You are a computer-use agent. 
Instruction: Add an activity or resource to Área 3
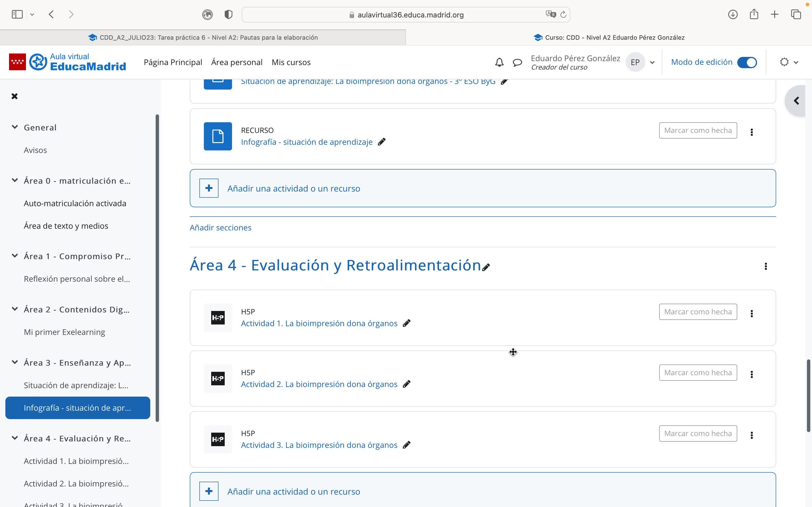point(293,188)
